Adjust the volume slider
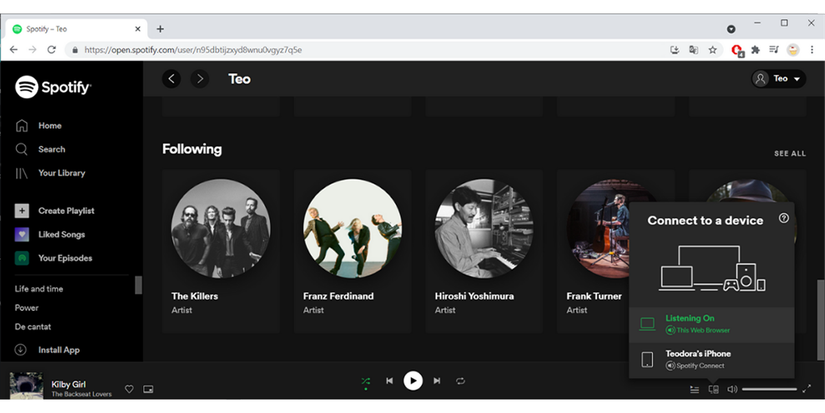 769,389
